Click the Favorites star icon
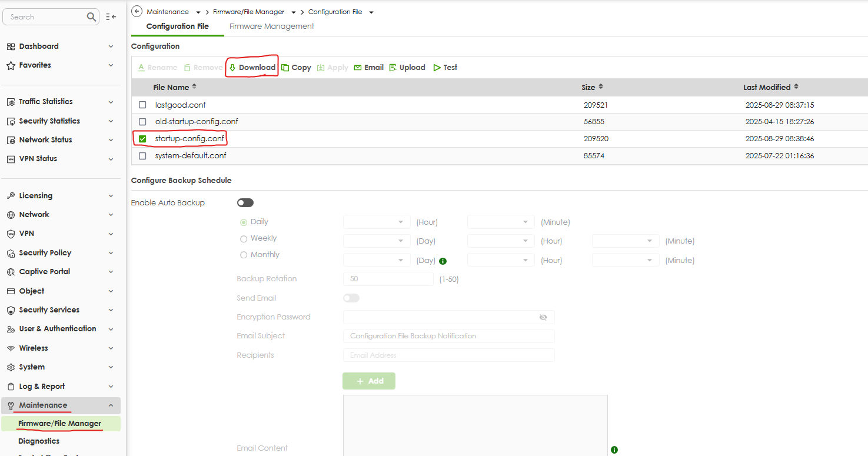This screenshot has width=868, height=456. click(11, 65)
